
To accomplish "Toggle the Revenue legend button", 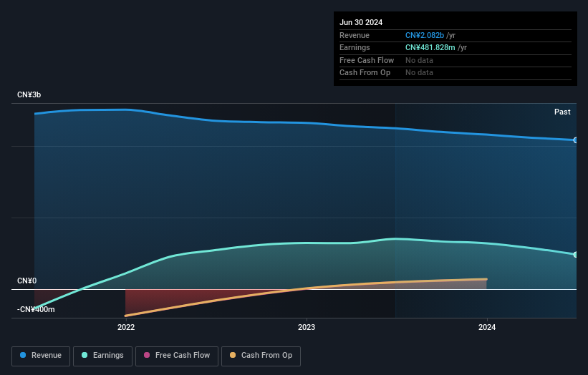I will point(41,356).
